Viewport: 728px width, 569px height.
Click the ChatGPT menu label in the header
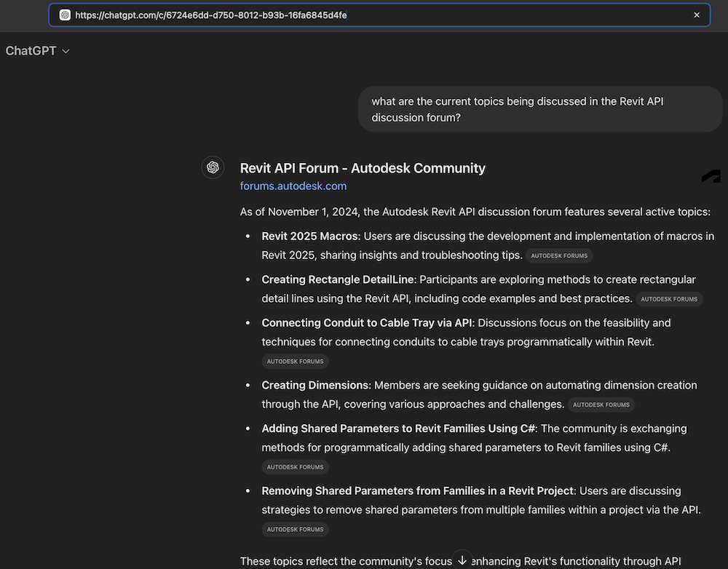coord(31,51)
